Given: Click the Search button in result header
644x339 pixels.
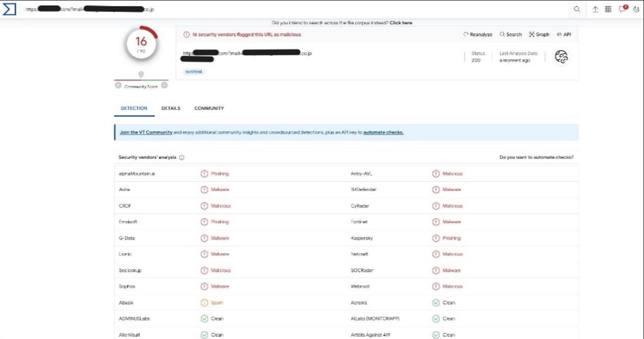Looking at the screenshot, I should pos(511,34).
